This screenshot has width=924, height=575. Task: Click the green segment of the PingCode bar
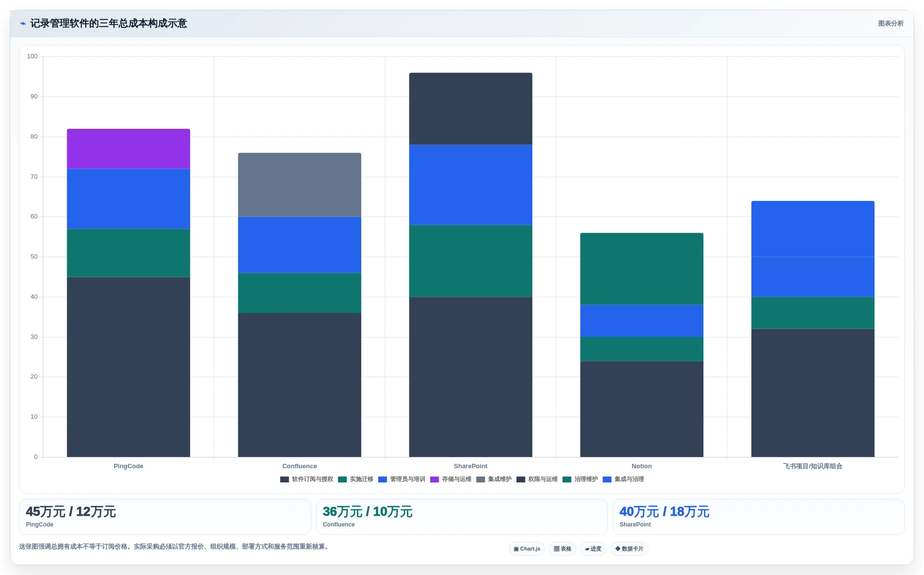[128, 253]
